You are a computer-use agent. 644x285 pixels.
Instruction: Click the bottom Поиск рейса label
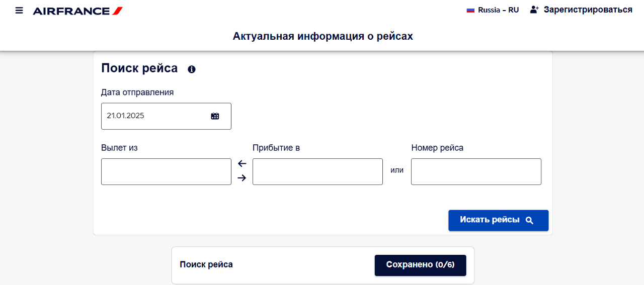(206, 264)
